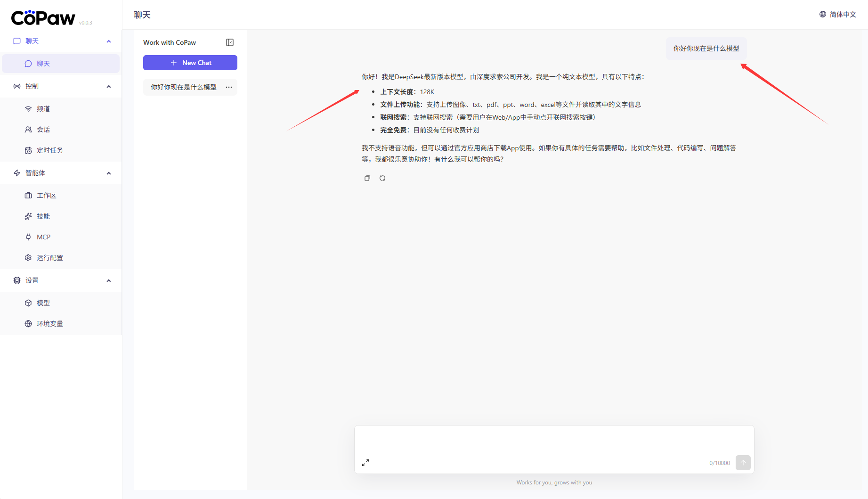868x499 pixels.
Task: Collapse the 智能体 sidebar section
Action: [109, 173]
